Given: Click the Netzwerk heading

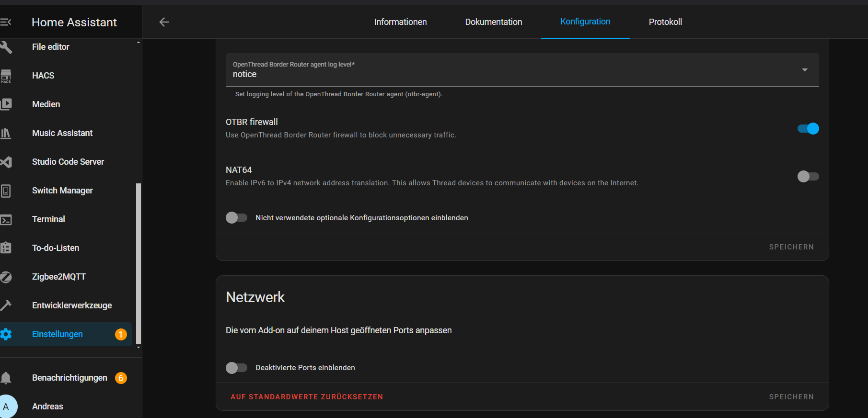Looking at the screenshot, I should click(x=255, y=297).
